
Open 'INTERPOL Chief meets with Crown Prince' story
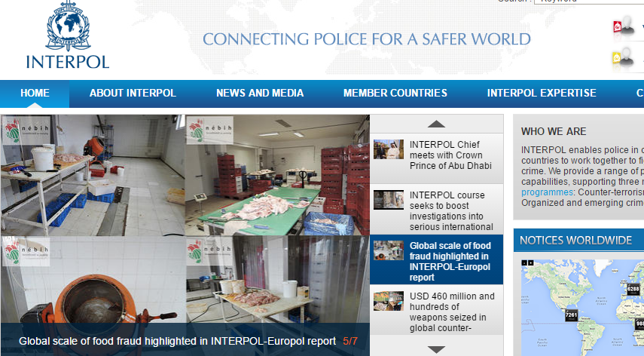point(437,158)
